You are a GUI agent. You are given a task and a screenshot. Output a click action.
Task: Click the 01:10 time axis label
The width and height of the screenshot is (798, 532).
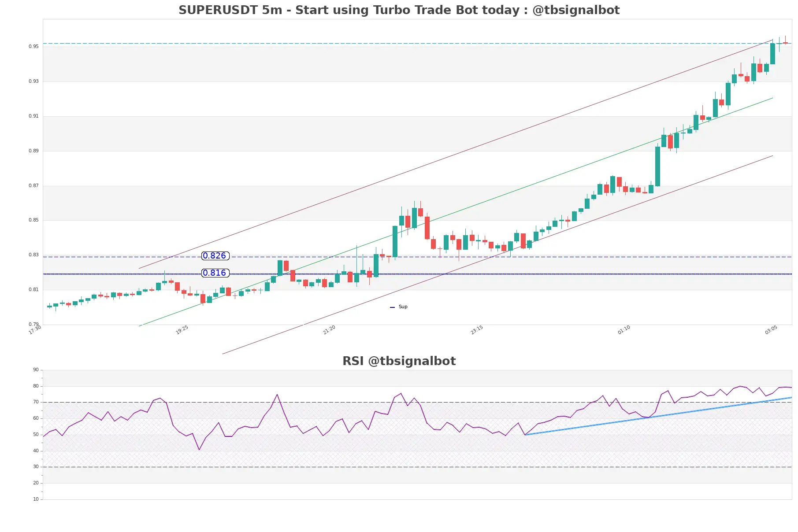click(x=624, y=330)
